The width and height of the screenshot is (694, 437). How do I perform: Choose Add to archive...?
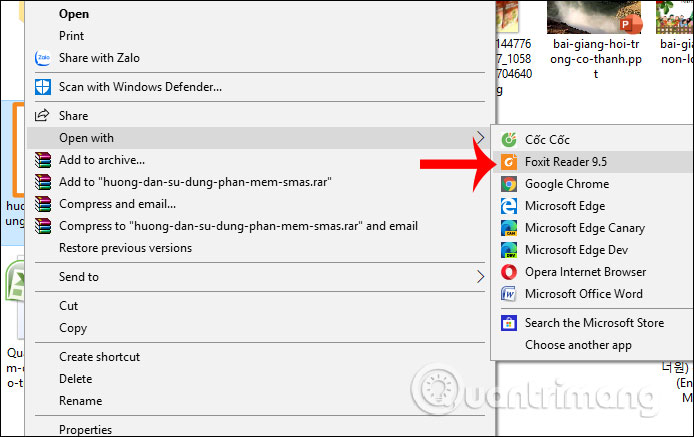tap(102, 160)
